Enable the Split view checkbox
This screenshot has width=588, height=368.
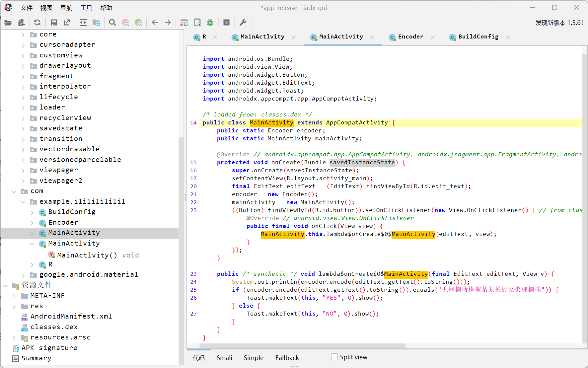tap(334, 357)
